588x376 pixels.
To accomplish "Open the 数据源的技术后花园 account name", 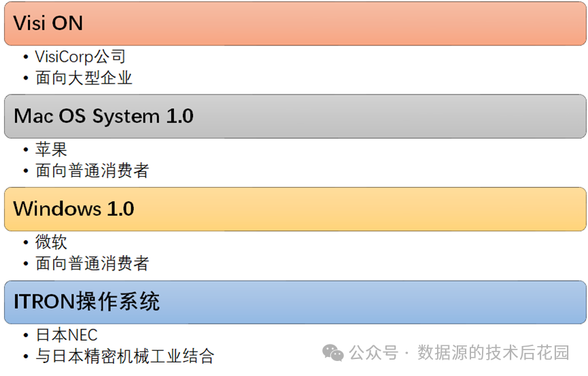I will click(x=493, y=352).
